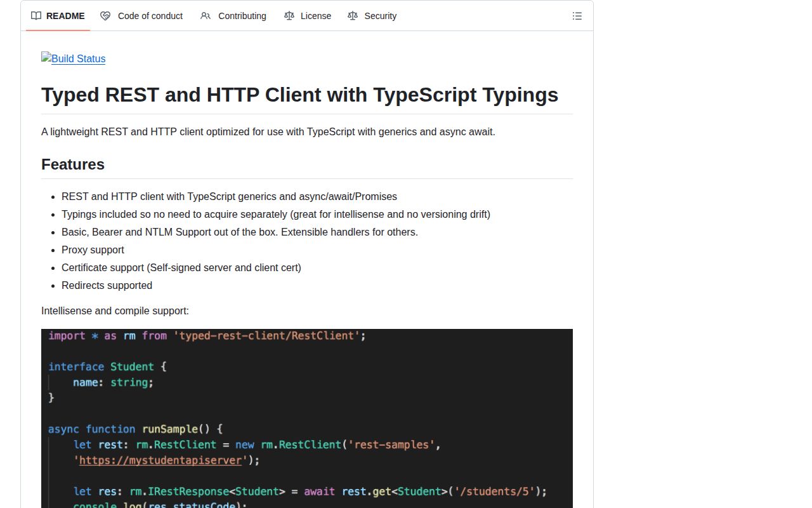The height and width of the screenshot is (508, 812).
Task: Open the Security tab
Action: (x=372, y=16)
